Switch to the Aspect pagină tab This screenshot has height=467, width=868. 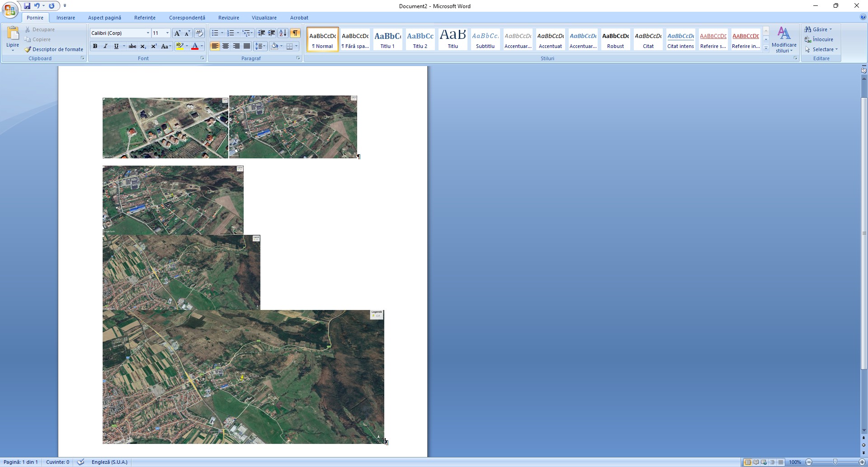[x=104, y=18]
